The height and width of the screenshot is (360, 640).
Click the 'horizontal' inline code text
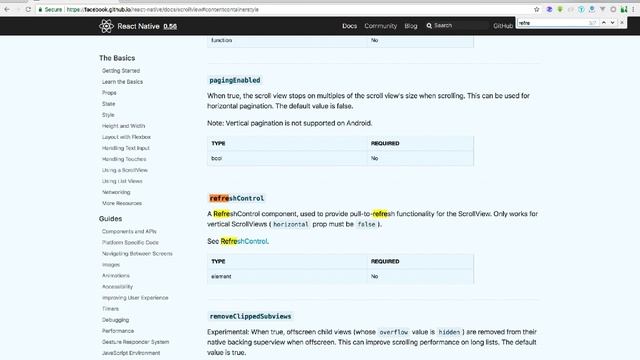point(291,224)
